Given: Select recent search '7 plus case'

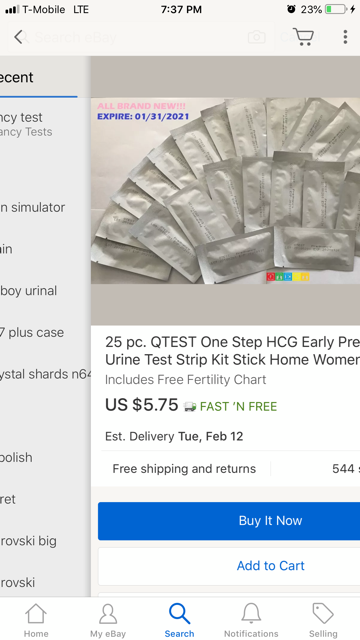Looking at the screenshot, I should click(x=32, y=332).
